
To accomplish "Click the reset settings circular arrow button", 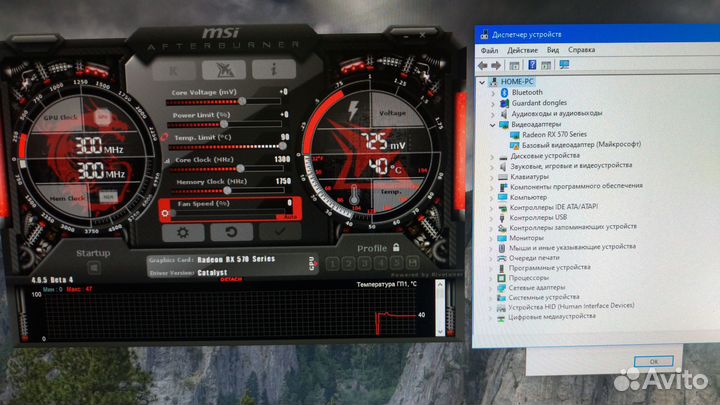I will pyautogui.click(x=231, y=232).
